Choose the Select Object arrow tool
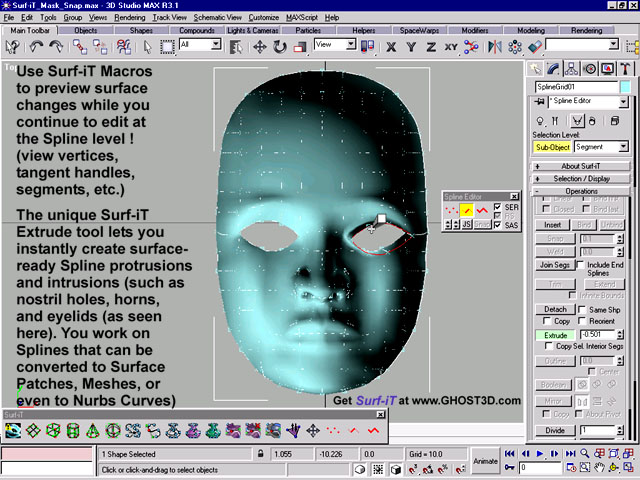 tap(147, 47)
